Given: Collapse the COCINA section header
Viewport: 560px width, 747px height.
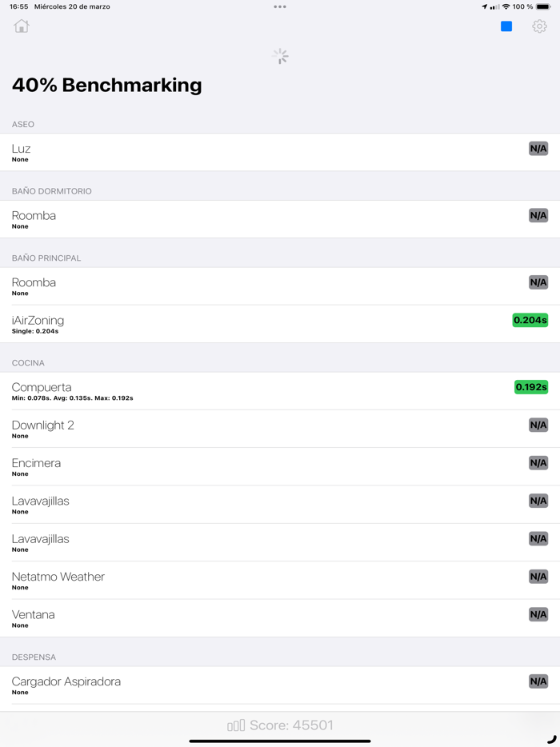Looking at the screenshot, I should click(x=28, y=362).
